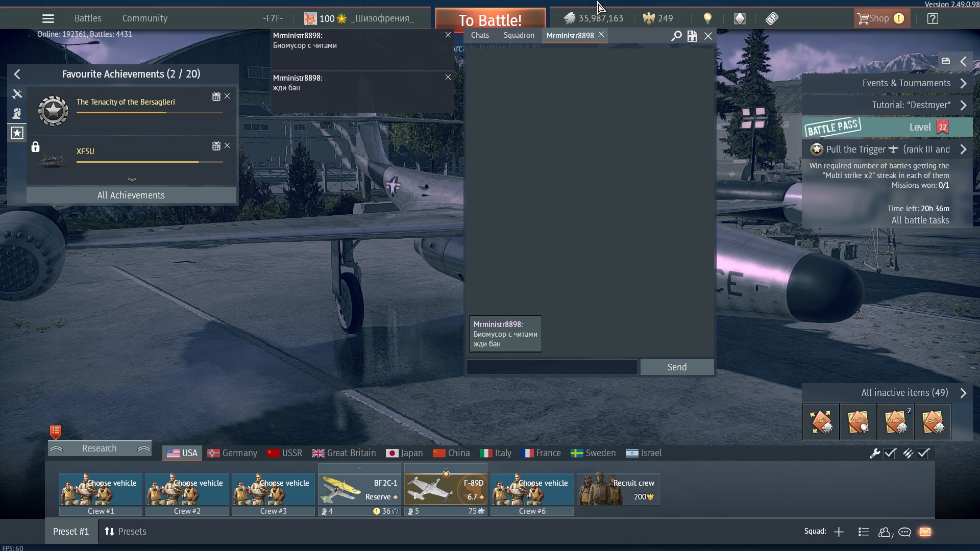Open the hamburger main menu
The height and width of the screenshot is (551, 980).
pos(48,19)
